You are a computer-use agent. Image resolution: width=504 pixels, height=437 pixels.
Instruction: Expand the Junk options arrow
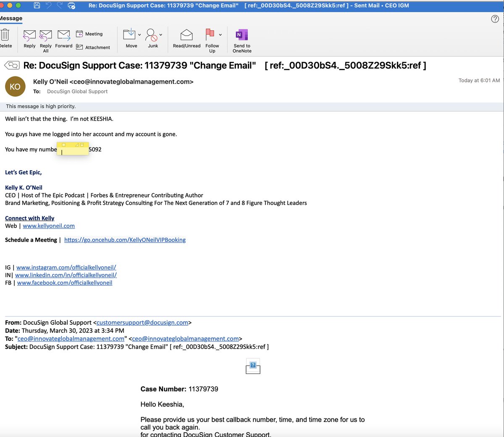(161, 35)
